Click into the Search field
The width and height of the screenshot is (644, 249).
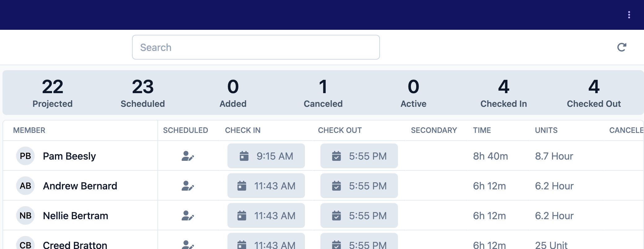[256, 47]
